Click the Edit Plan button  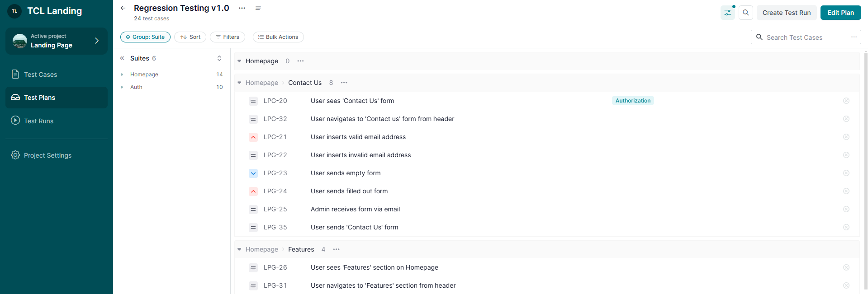[841, 13]
